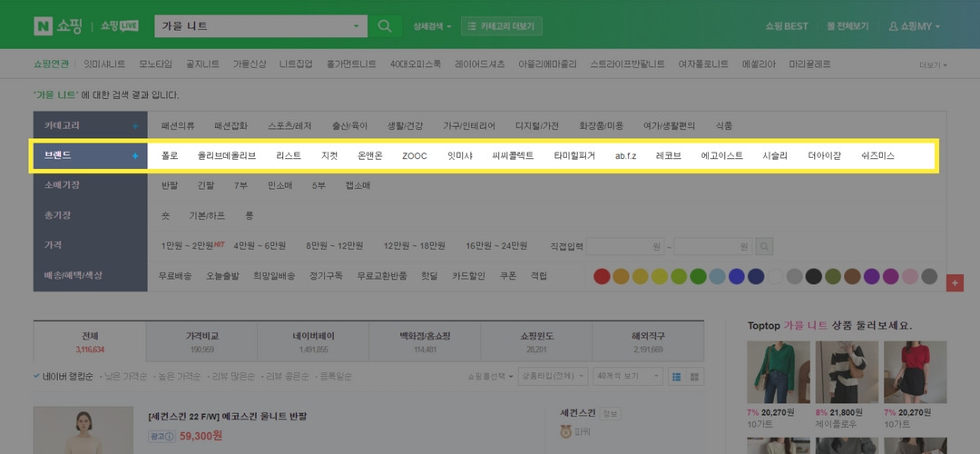This screenshot has width=980, height=454.
Task: Filter by brand 쉬즈미스
Action: [877, 155]
